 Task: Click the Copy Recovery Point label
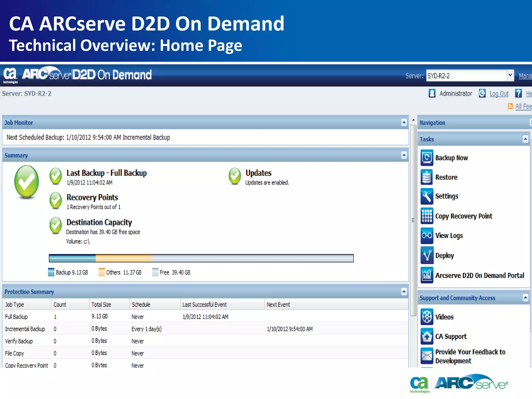(x=464, y=216)
